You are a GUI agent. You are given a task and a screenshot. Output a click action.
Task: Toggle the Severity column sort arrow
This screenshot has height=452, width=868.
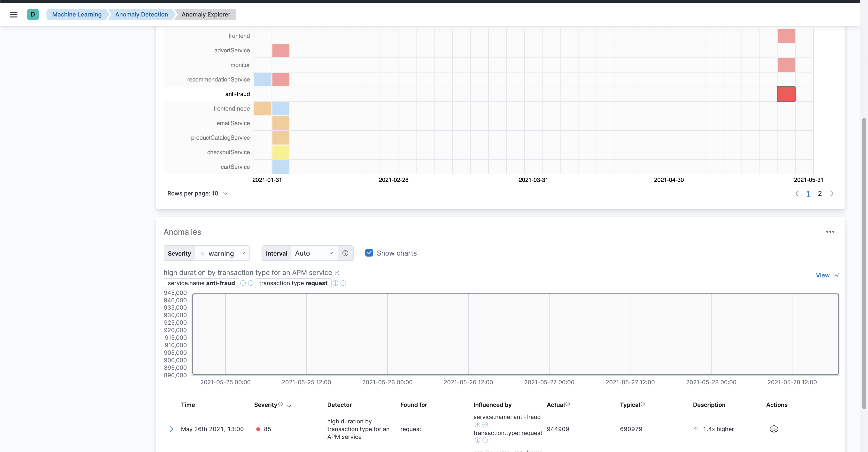pos(289,405)
